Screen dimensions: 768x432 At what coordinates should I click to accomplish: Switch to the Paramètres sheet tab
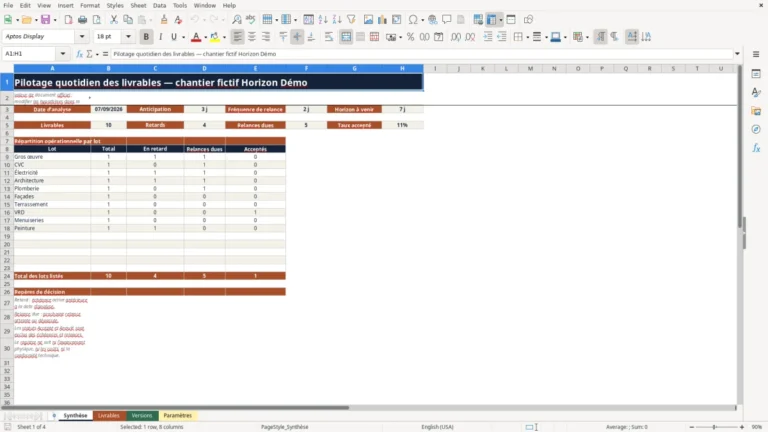click(x=178, y=415)
